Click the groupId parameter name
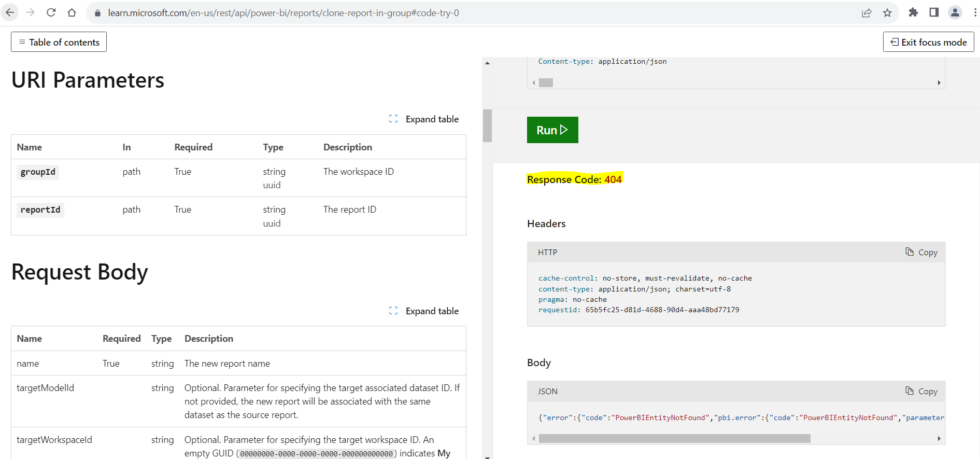The height and width of the screenshot is (459, 980). [38, 172]
